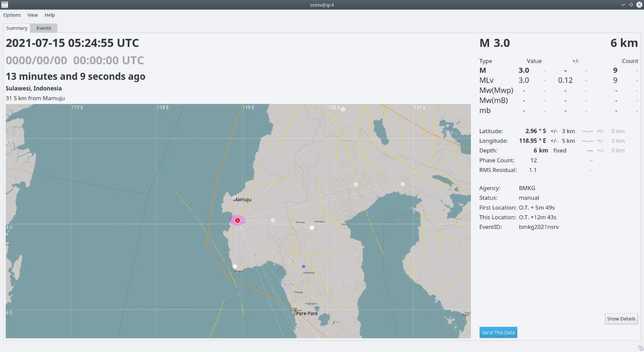Maximize the scesv window using diamond icon
The height and width of the screenshot is (352, 644).
[631, 5]
